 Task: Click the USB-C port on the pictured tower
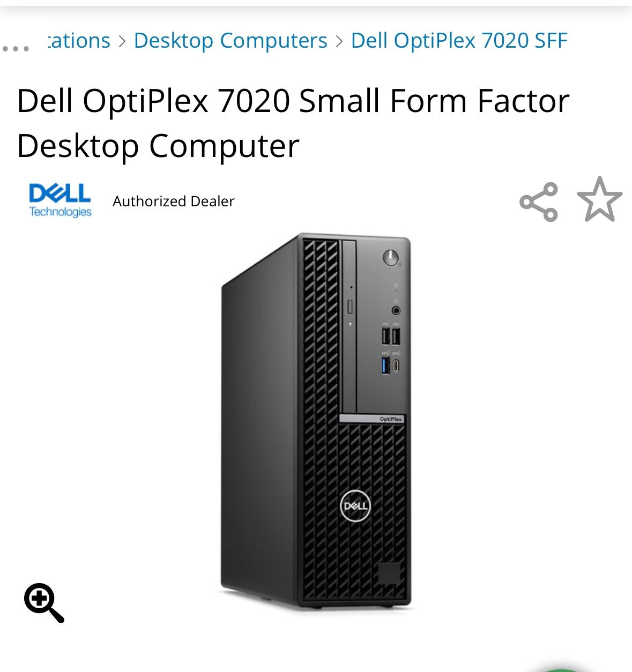pos(396,365)
